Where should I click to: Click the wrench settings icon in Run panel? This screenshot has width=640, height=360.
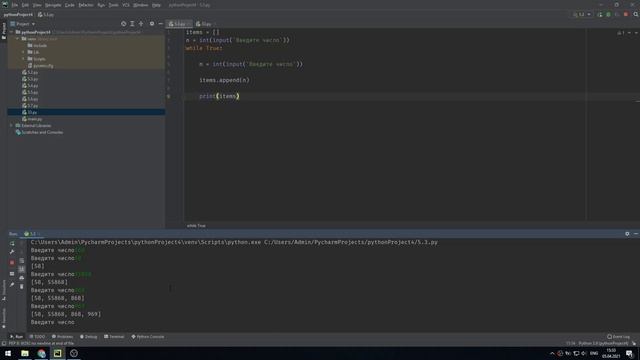click(12, 252)
